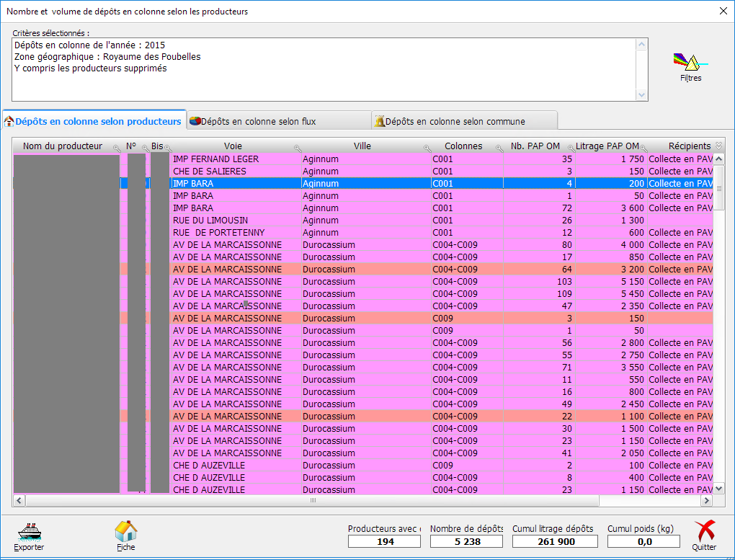Click the search icon in the Colonnes header
The image size is (735, 560).
[498, 148]
